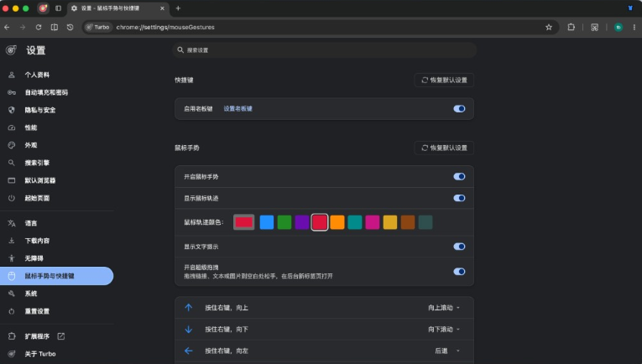Select the dark slate trail color swatch
Viewport: 642px width, 364px height.
click(x=425, y=222)
